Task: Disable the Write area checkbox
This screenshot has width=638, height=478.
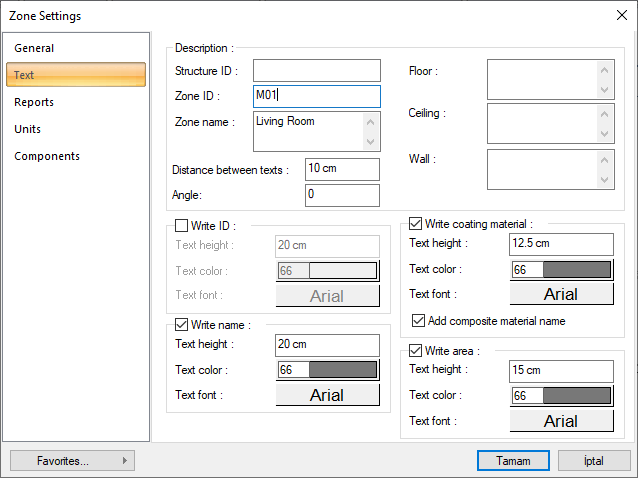Action: coord(417,351)
